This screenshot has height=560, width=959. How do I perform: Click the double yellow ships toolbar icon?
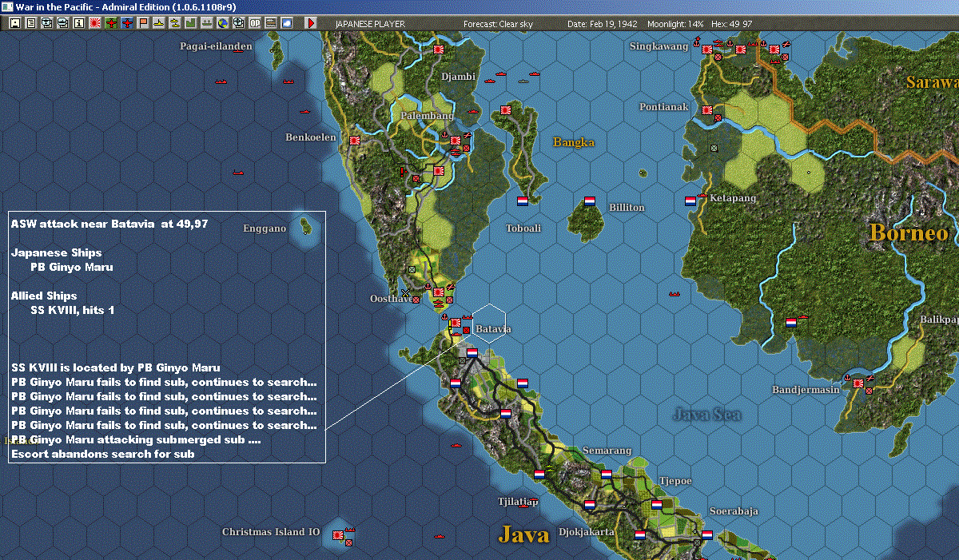[174, 23]
